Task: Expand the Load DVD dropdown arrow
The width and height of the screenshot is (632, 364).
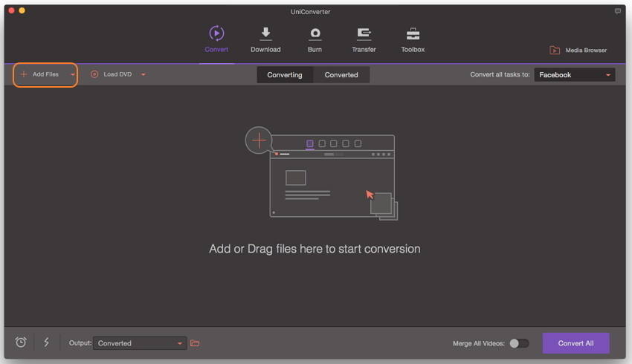Action: [x=143, y=74]
